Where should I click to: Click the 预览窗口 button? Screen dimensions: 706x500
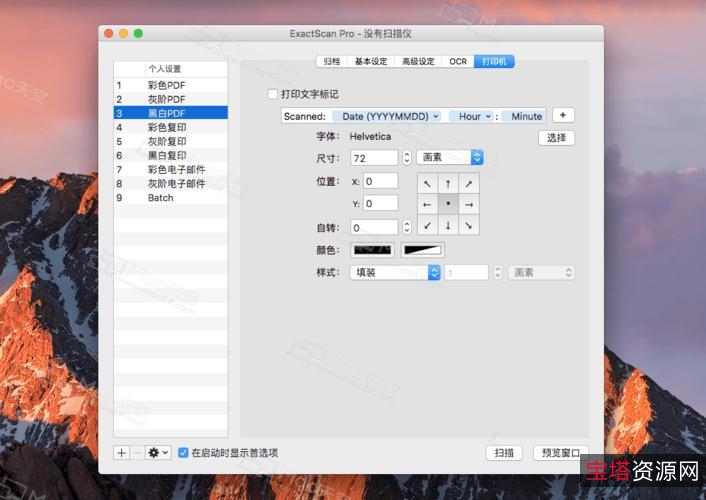[x=561, y=453]
